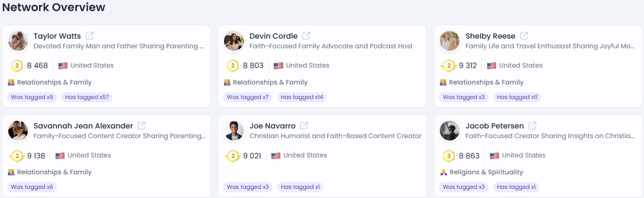The height and width of the screenshot is (198, 644).
Task: Click follower count 9 138
Action: click(36, 156)
